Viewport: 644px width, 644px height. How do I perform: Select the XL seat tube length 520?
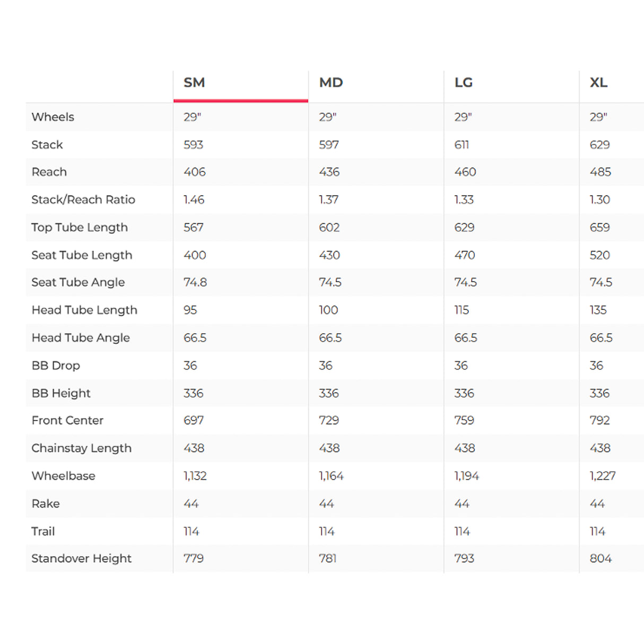[x=600, y=255]
